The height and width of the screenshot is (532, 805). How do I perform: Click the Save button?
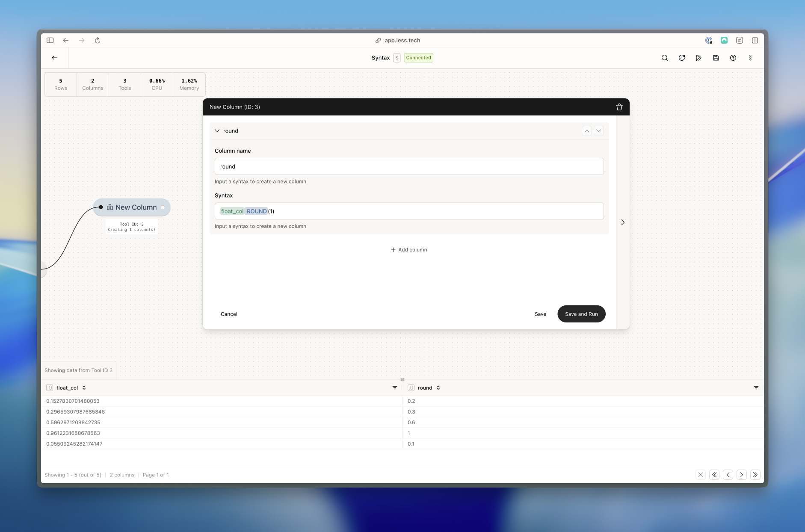[x=540, y=314]
